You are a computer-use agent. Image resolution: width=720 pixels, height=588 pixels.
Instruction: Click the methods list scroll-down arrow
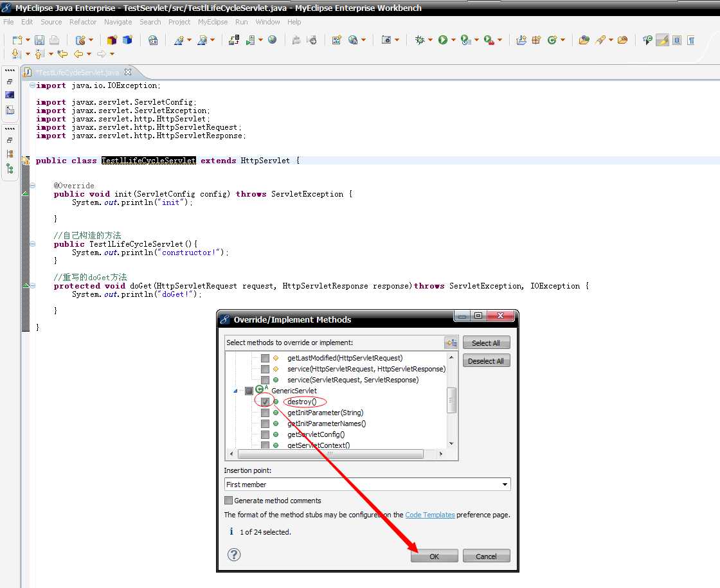click(x=451, y=443)
